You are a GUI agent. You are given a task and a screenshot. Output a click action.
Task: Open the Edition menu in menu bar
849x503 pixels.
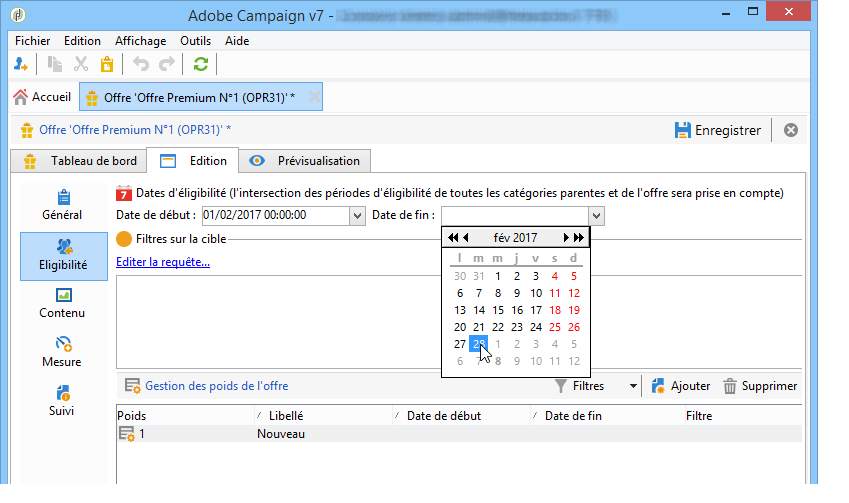coord(82,41)
